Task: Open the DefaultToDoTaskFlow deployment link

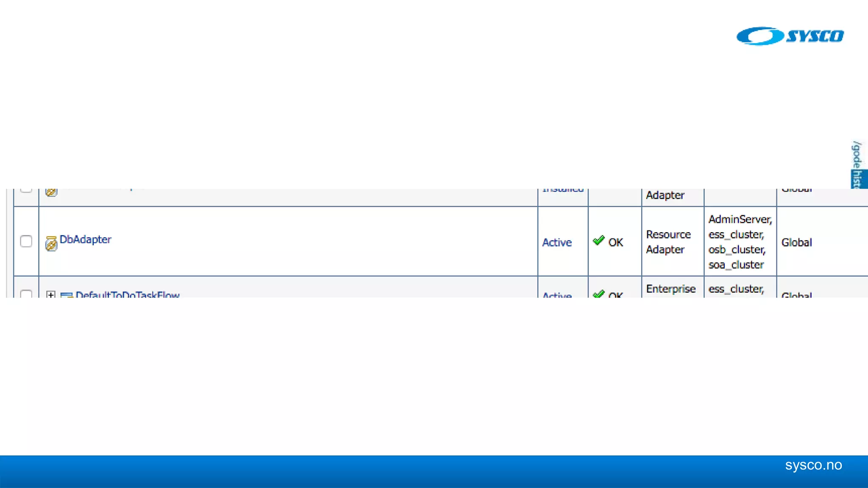Action: 127,294
